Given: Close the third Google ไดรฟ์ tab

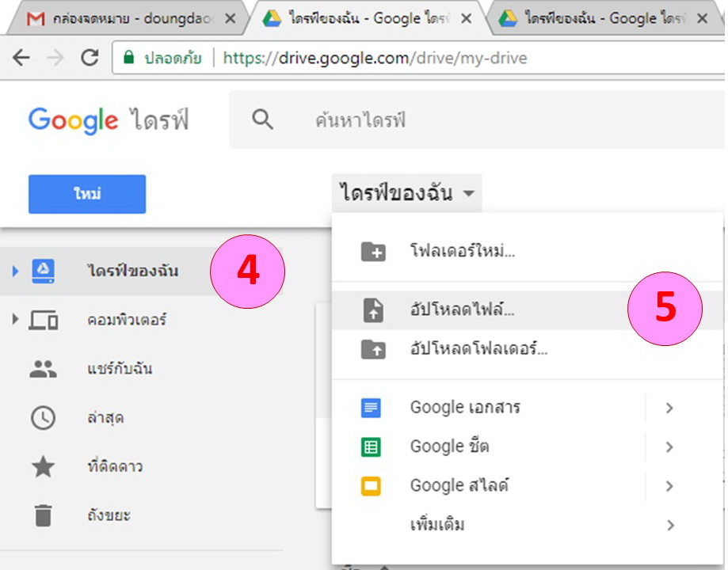Looking at the screenshot, I should pyautogui.click(x=703, y=18).
